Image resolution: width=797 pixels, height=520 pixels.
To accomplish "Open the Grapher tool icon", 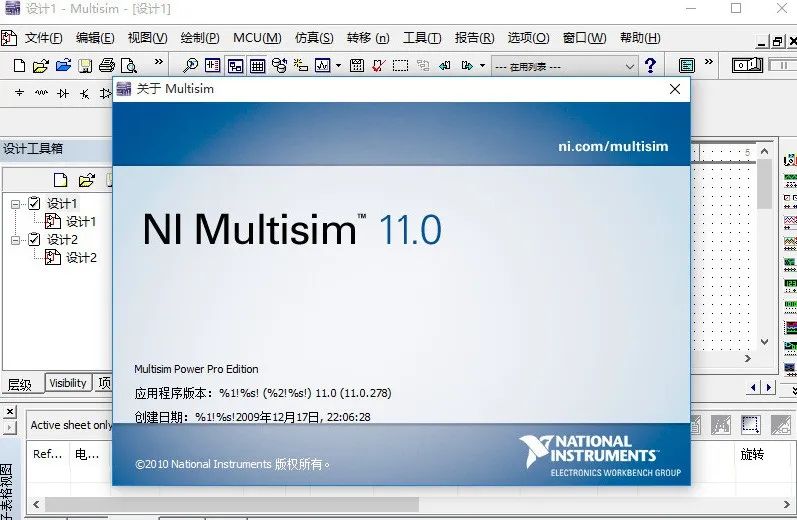I will point(323,66).
